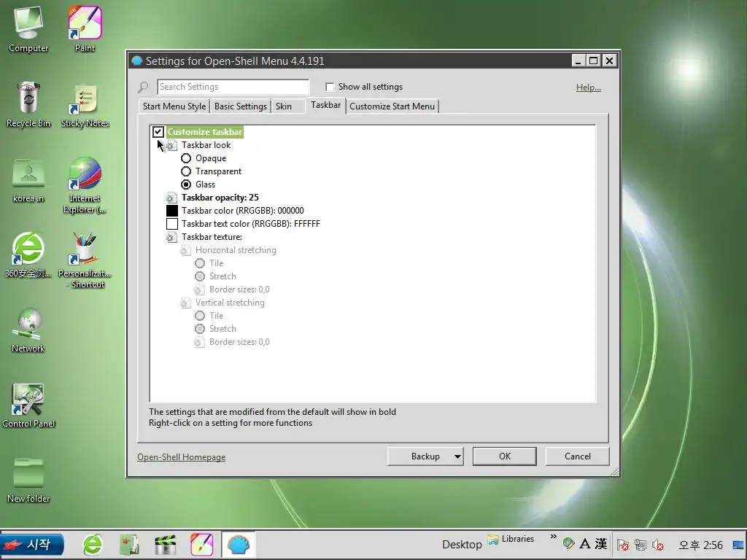
Task: Select the Taskbar texture setting row
Action: (x=212, y=237)
